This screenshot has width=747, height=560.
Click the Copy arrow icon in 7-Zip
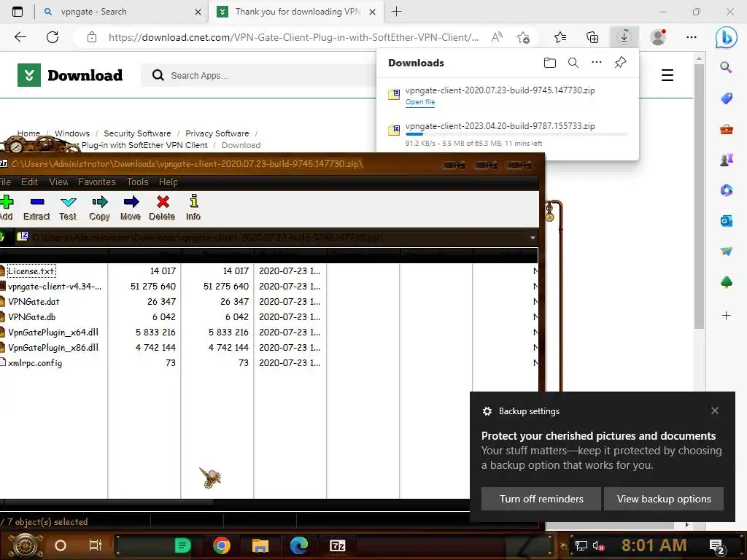click(x=99, y=202)
